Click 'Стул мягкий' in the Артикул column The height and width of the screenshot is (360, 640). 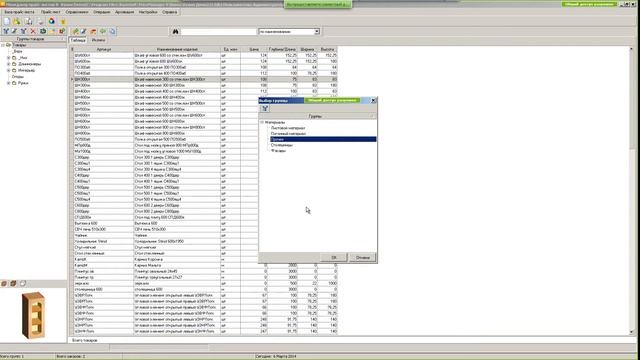coord(85,247)
